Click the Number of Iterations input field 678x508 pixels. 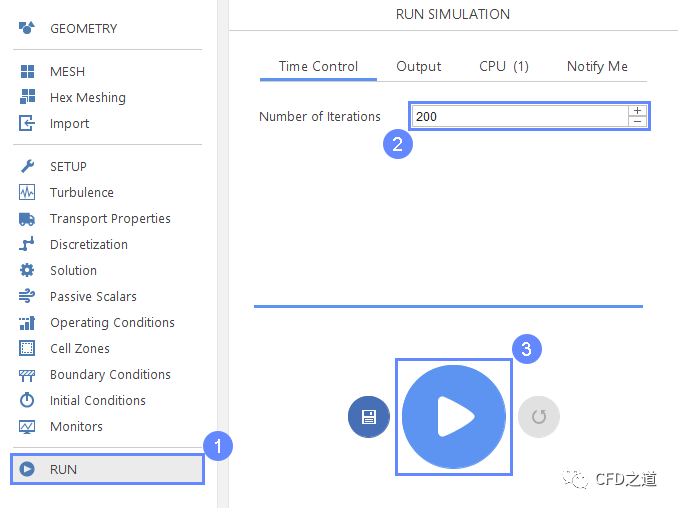click(520, 116)
